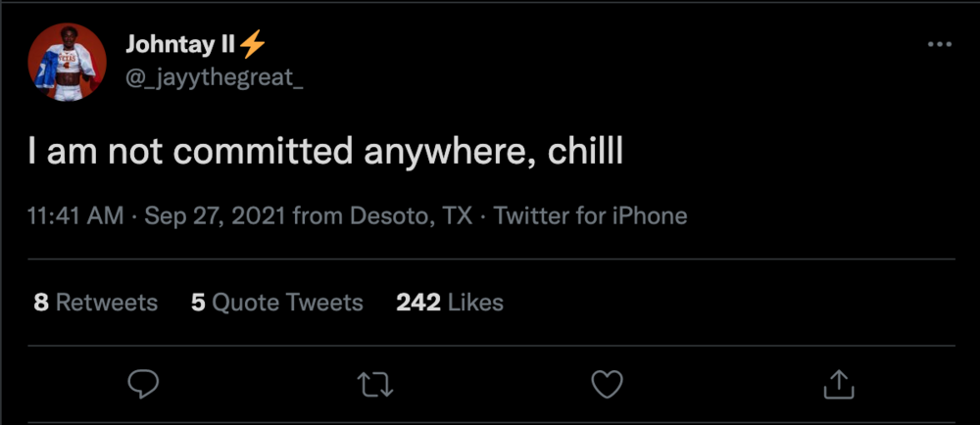The width and height of the screenshot is (980, 425).
Task: Click the reply speech bubble icon
Action: point(143,384)
